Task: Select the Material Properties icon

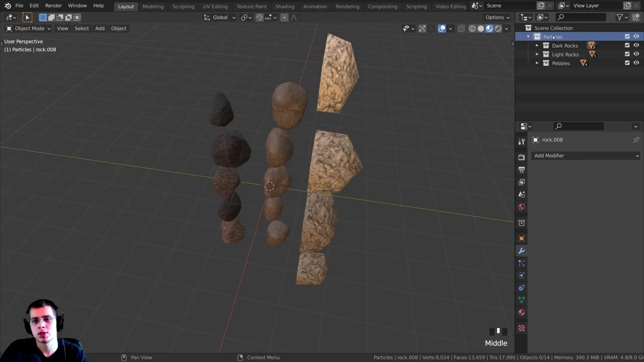Action: click(521, 313)
